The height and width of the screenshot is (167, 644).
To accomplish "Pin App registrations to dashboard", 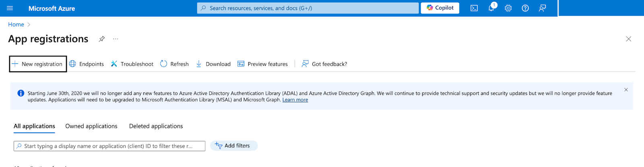I will click(x=102, y=39).
